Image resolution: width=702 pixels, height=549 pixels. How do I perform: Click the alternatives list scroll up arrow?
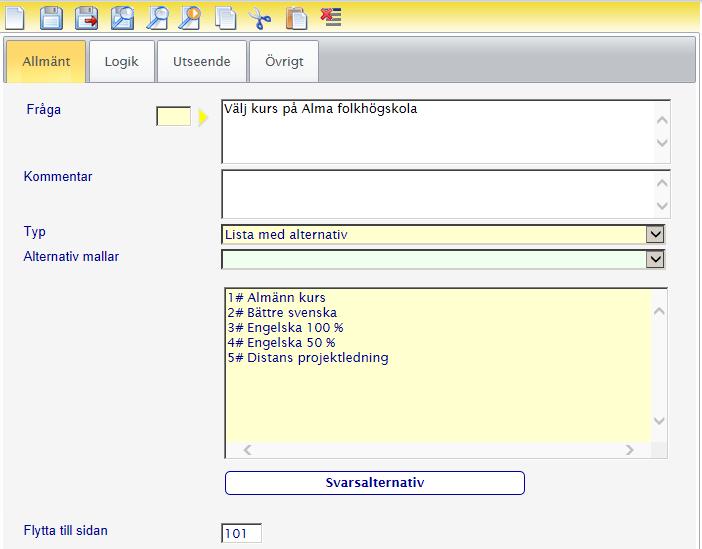coord(659,311)
